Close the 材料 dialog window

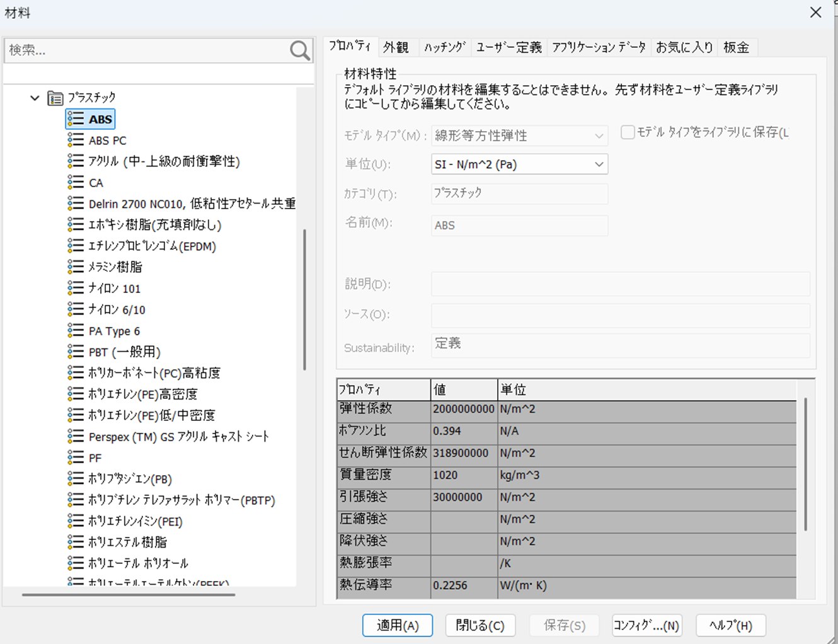(x=816, y=13)
